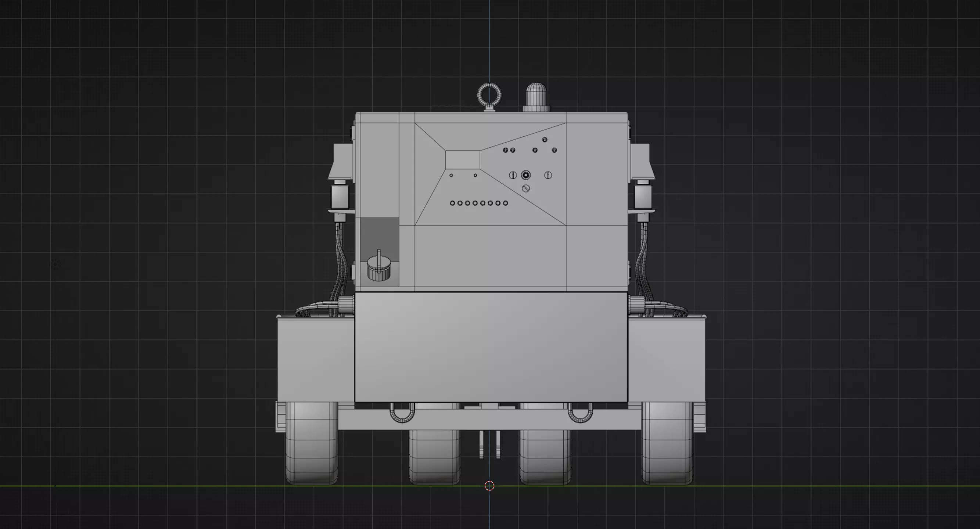Select the ribbed center knob on the panel

point(526,175)
